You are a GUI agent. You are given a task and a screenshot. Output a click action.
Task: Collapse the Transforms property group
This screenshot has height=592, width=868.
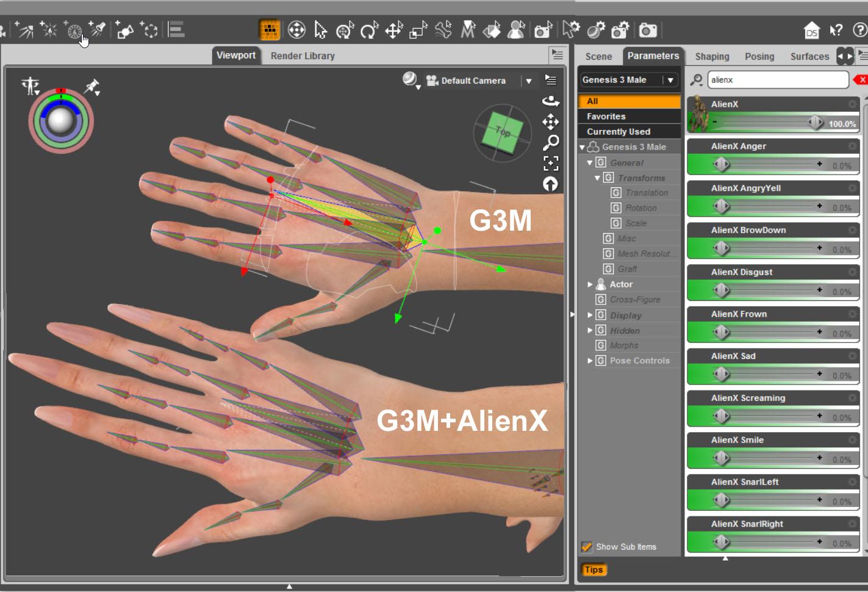[598, 178]
